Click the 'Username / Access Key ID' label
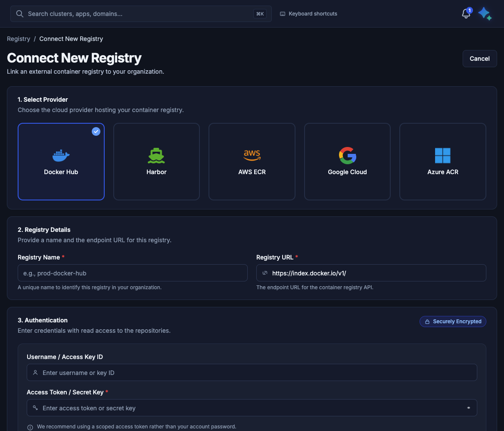 click(x=65, y=357)
